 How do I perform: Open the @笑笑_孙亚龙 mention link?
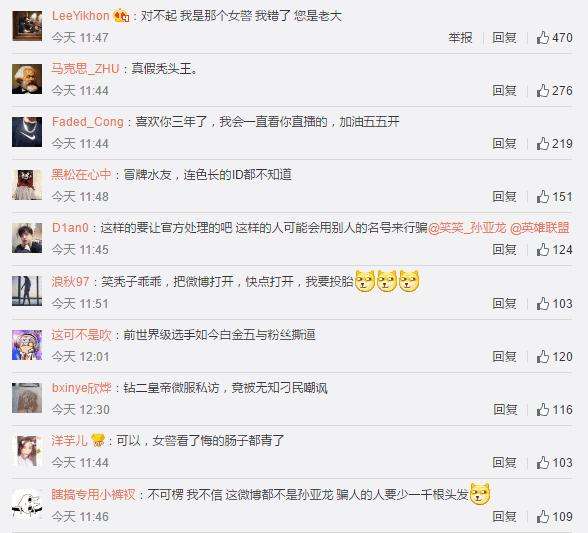pos(467,228)
